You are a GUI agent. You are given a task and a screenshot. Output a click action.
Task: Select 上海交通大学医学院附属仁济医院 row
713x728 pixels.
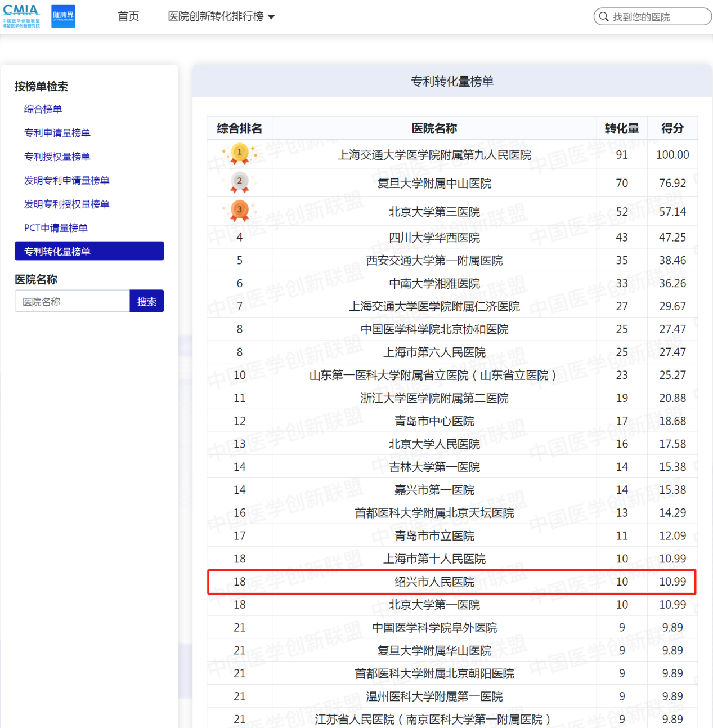(452, 306)
